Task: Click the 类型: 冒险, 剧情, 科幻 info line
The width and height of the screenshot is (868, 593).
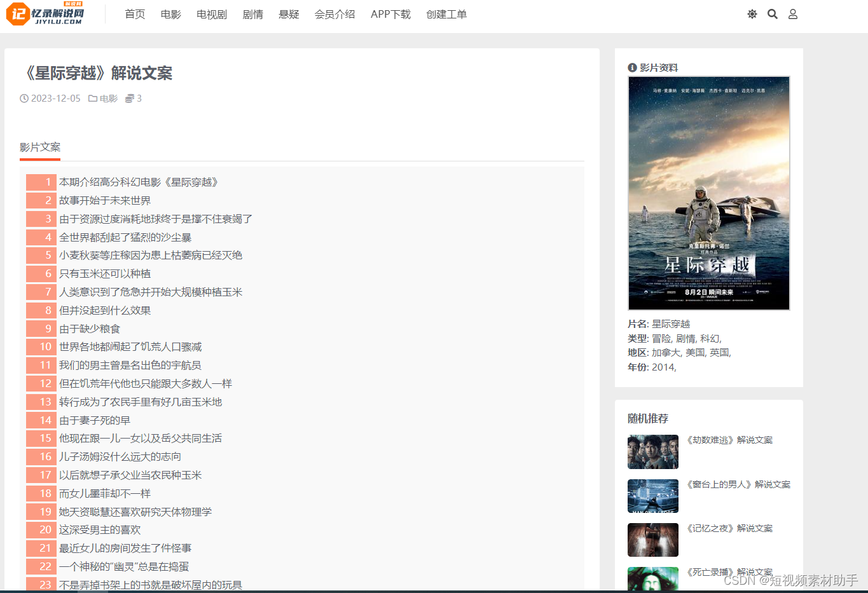Action: click(675, 339)
